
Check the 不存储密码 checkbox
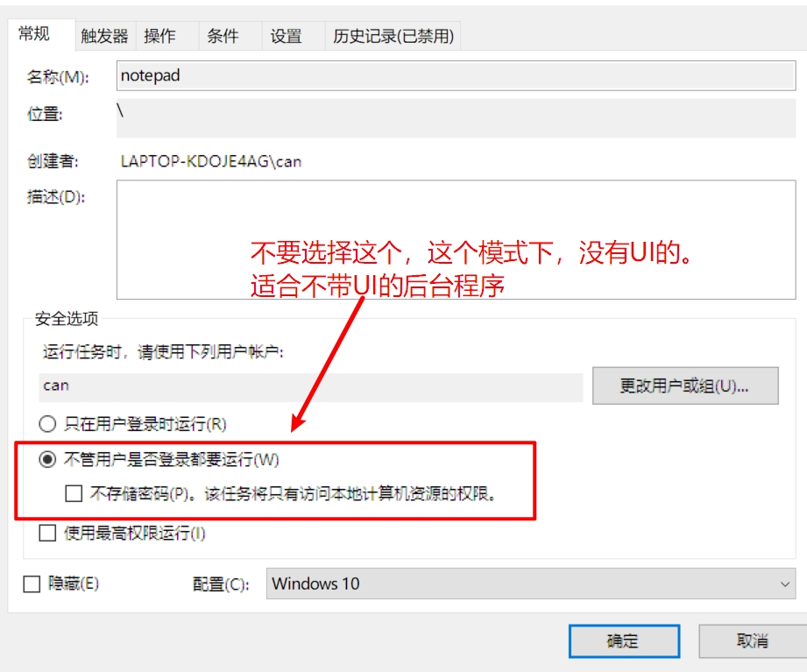[74, 494]
